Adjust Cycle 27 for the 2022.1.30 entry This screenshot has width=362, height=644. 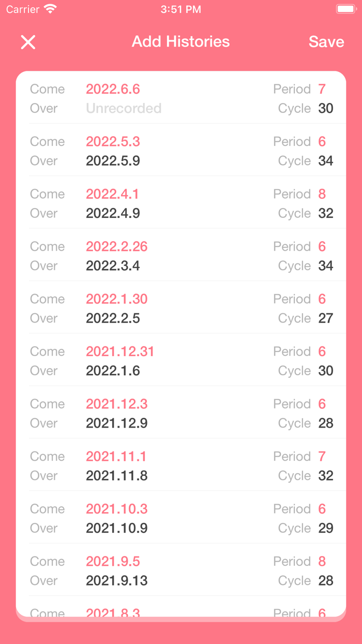click(326, 318)
